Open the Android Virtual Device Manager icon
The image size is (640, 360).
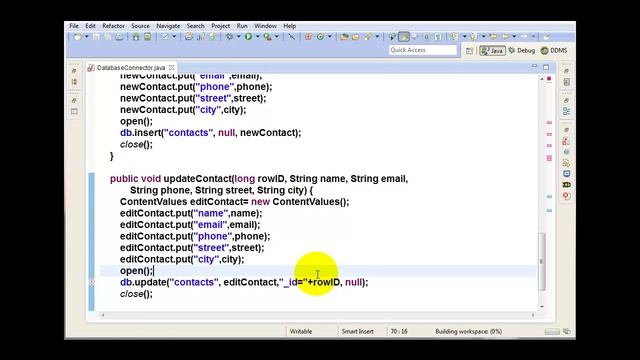[x=147, y=37]
